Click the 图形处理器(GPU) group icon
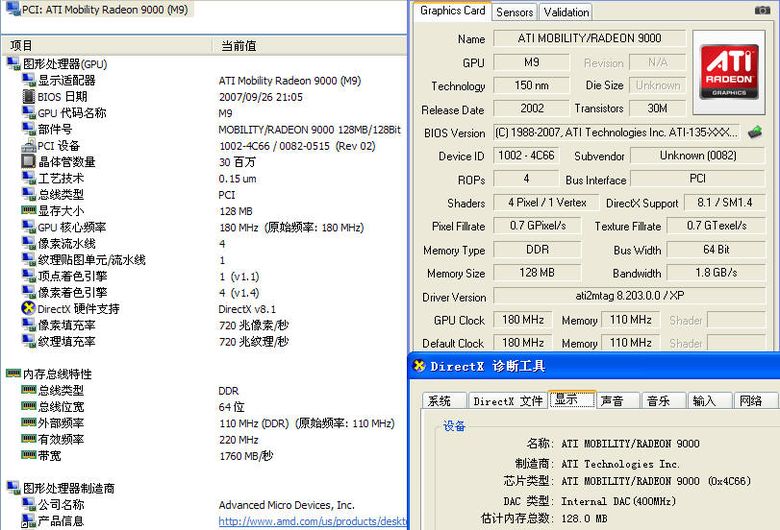The width and height of the screenshot is (780, 530). 13,64
